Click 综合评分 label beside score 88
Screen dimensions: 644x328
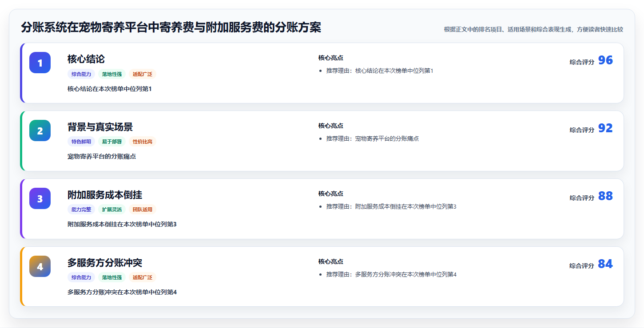(582, 198)
